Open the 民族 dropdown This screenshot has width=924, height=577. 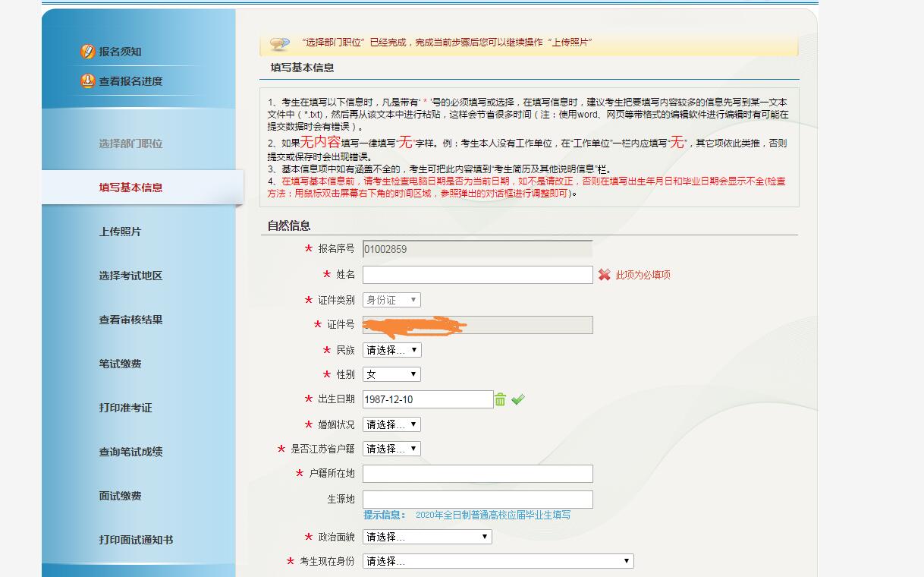(391, 350)
